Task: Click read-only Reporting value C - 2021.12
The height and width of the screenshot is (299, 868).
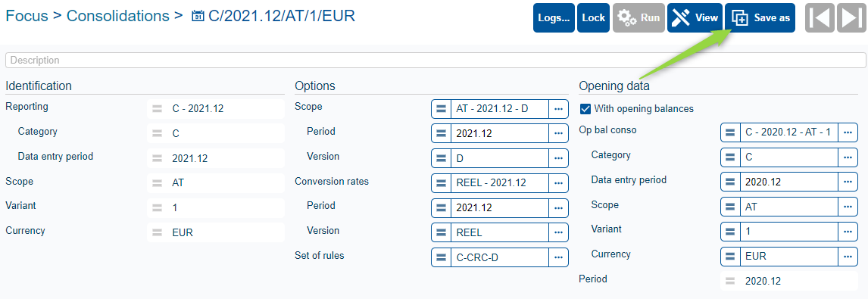Action: [x=198, y=108]
